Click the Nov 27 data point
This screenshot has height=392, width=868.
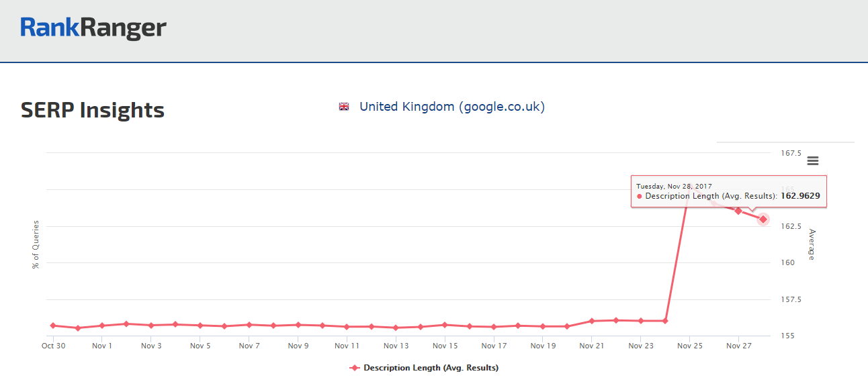click(x=738, y=211)
